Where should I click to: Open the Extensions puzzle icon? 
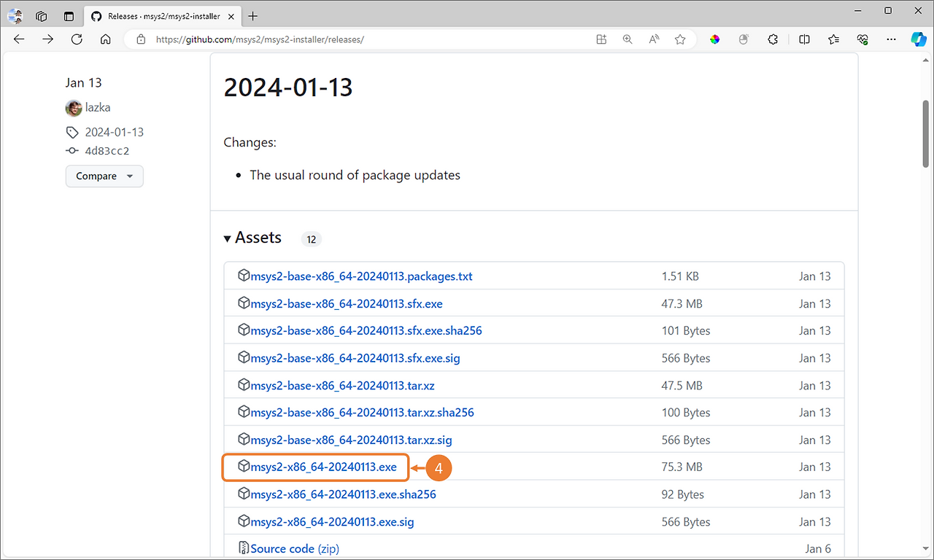[x=773, y=39]
